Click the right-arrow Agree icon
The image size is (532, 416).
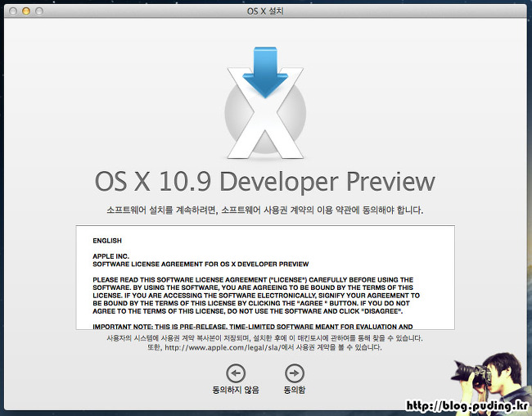[x=295, y=373]
